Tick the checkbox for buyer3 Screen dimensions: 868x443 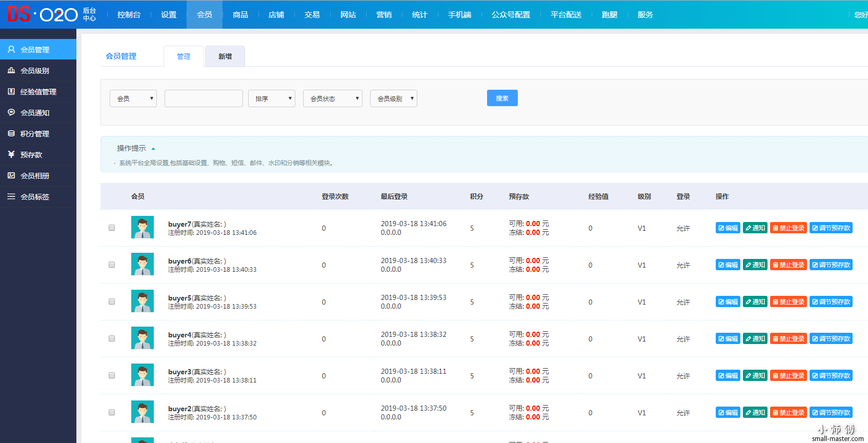coord(112,375)
